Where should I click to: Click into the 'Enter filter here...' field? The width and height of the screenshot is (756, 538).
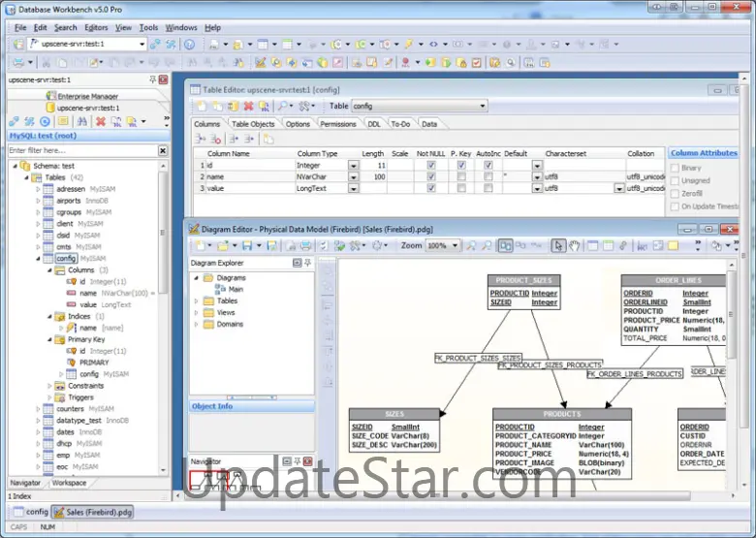(83, 151)
